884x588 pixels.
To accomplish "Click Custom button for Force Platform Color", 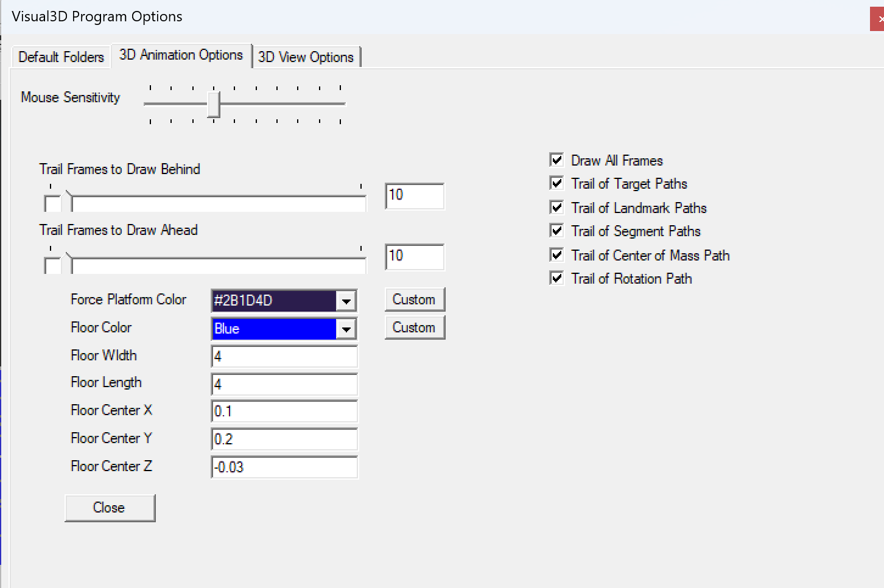I will point(415,299).
